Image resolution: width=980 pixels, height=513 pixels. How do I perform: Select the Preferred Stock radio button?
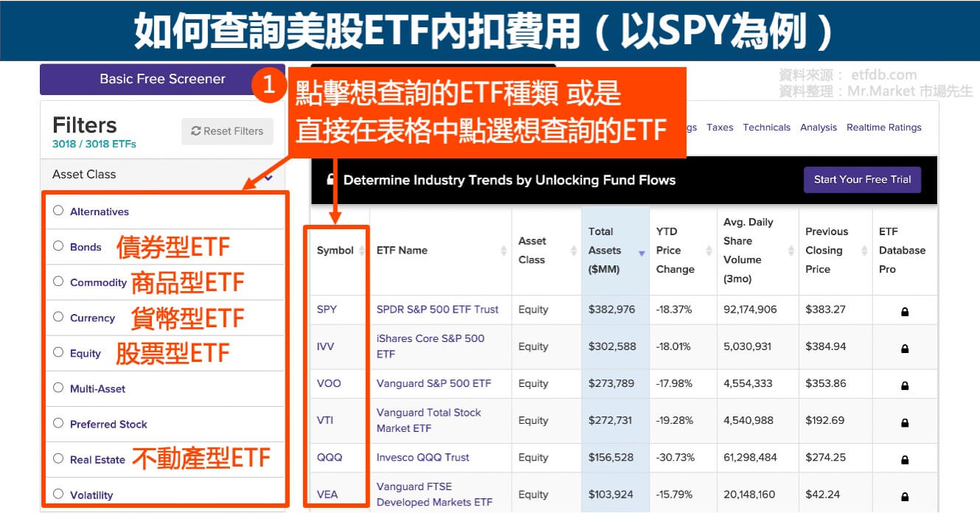point(58,422)
